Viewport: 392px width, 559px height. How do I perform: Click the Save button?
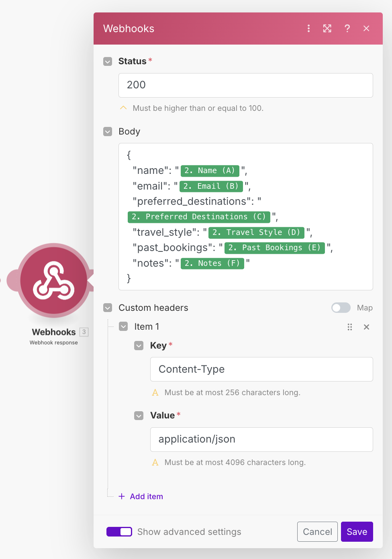(x=357, y=532)
